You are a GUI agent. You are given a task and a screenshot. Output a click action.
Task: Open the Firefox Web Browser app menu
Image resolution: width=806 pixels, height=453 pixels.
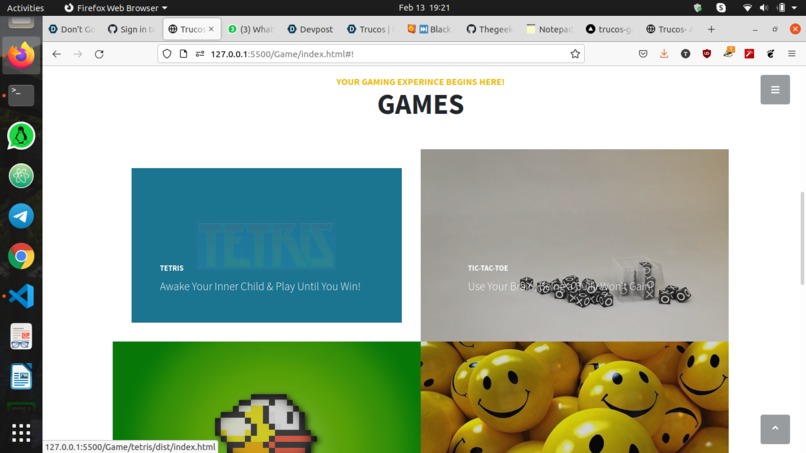(116, 8)
